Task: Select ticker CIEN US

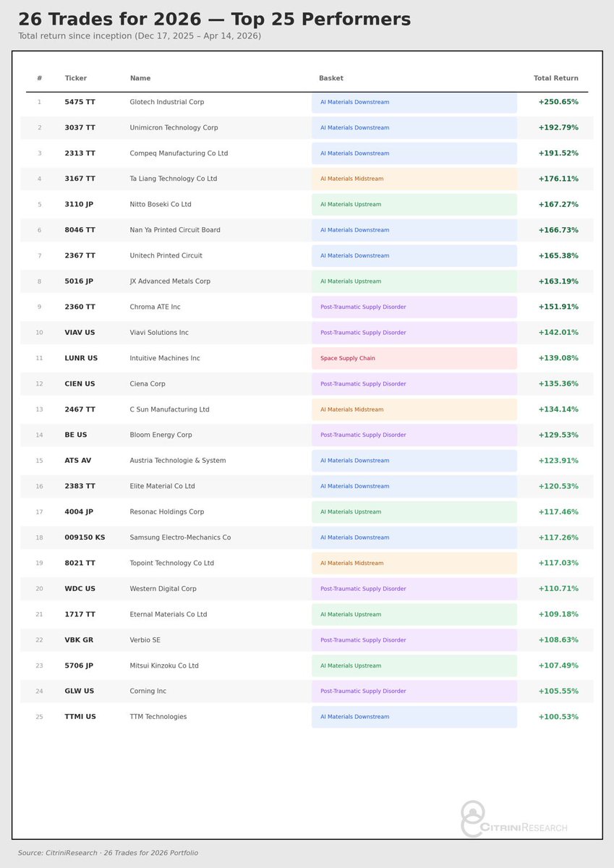Action: tap(80, 384)
